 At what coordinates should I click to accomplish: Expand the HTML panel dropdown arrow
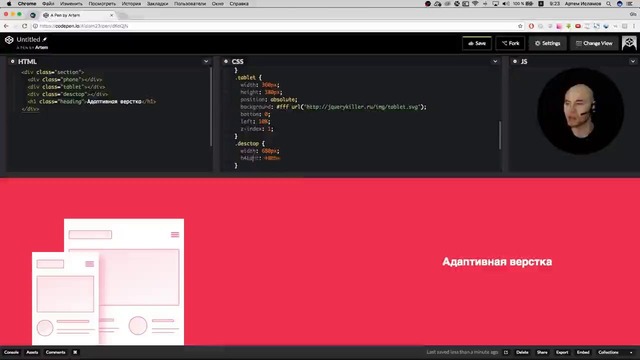click(206, 61)
